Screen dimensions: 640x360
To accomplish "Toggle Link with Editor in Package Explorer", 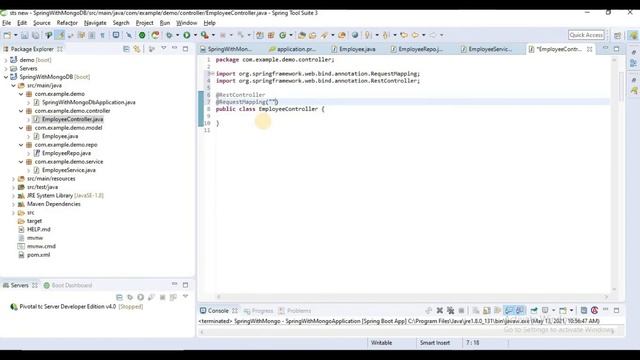I will coord(137,49).
